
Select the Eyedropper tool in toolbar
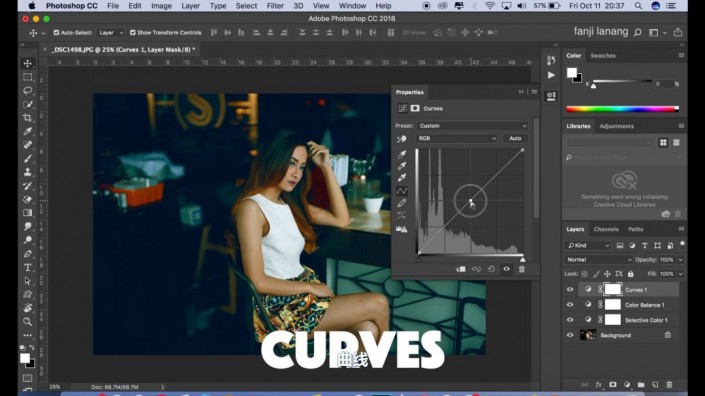28,131
